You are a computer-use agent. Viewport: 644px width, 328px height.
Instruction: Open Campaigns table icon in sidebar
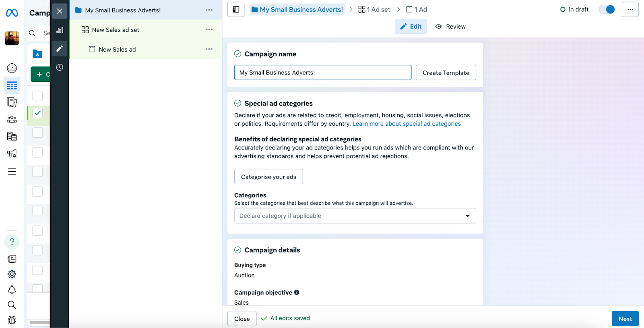click(12, 85)
